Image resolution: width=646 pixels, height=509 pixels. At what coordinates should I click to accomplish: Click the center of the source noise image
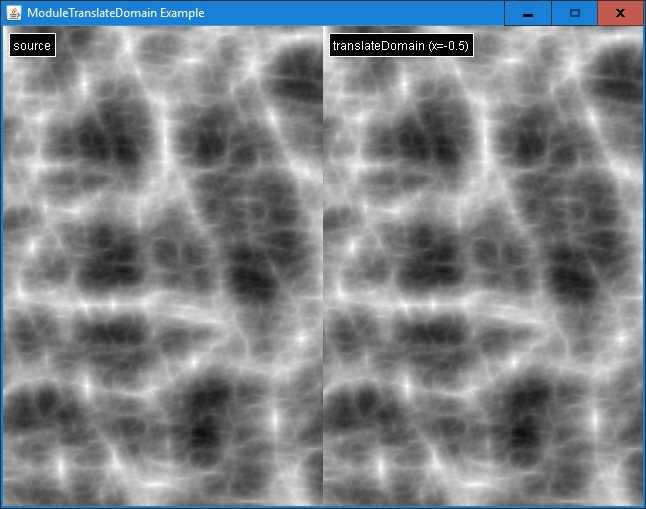tap(162, 265)
